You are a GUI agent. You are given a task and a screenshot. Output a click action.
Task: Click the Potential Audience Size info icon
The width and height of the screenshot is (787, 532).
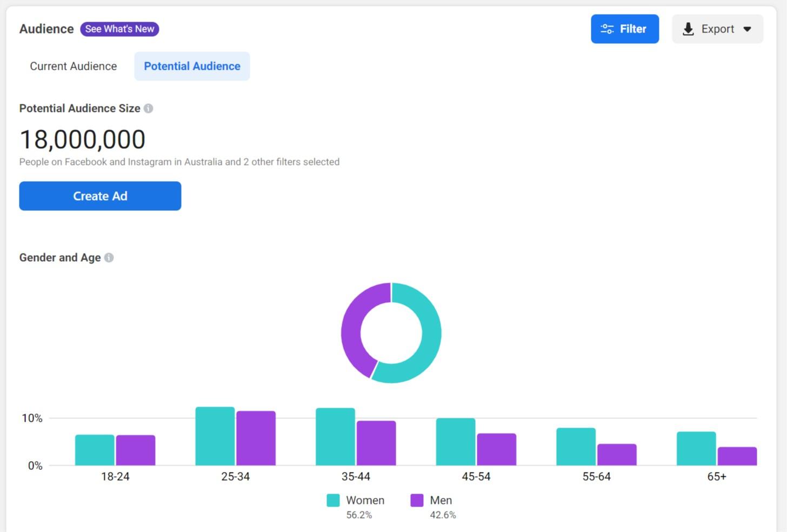pos(148,108)
